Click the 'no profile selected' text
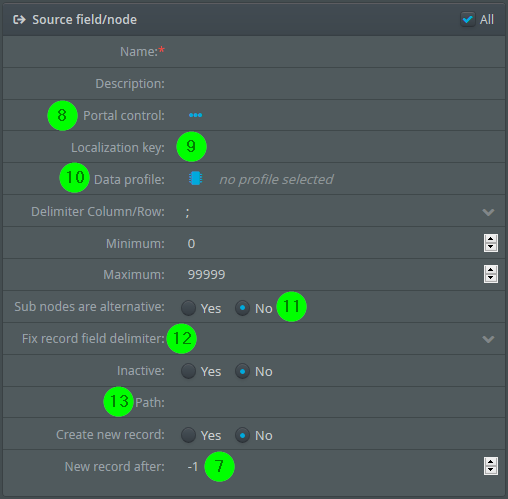This screenshot has height=499, width=508. [276, 180]
